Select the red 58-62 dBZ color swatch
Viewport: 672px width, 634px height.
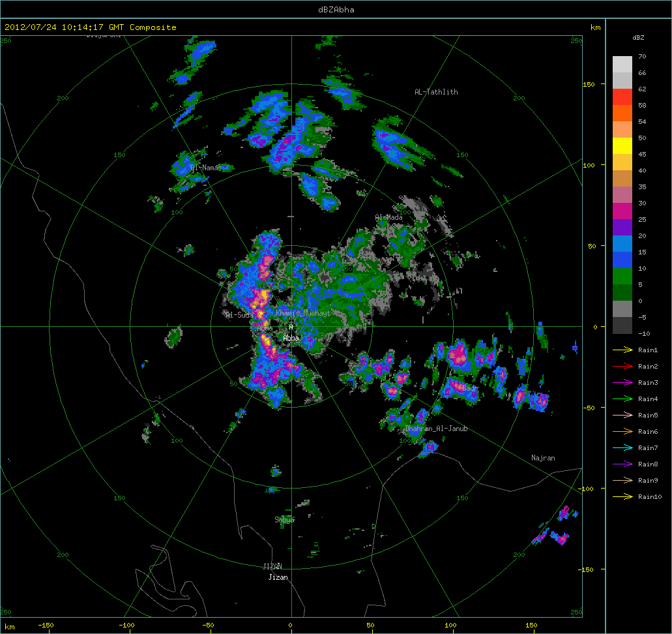[x=622, y=97]
